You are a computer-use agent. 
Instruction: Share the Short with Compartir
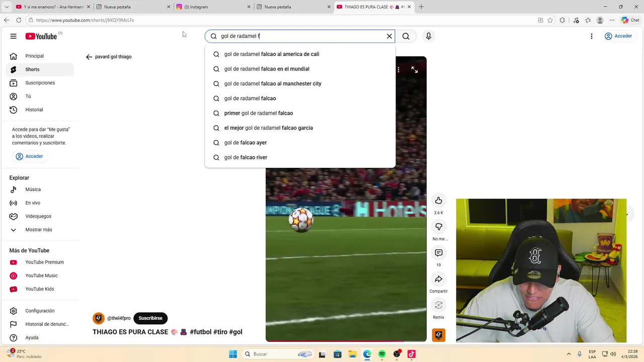(x=439, y=279)
